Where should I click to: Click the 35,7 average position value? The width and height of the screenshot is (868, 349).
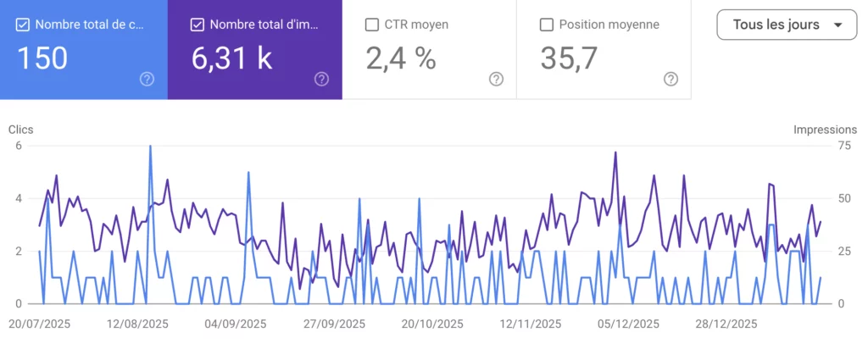(570, 58)
